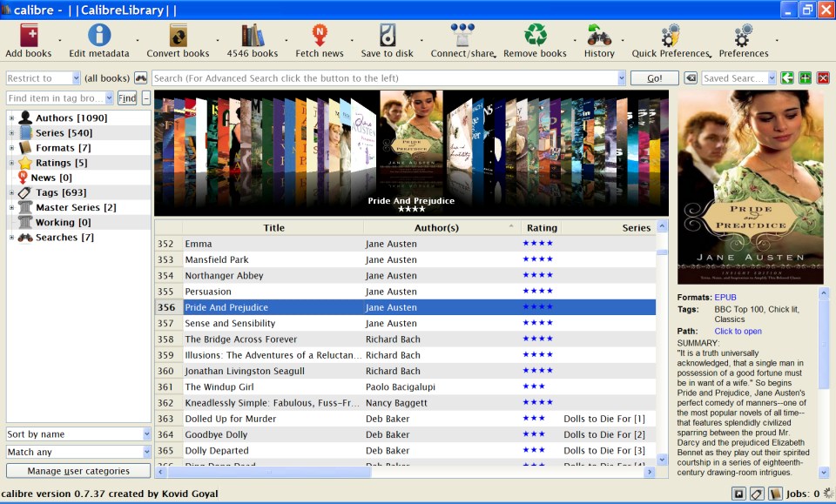836x504 pixels.
Task: Click the book list vertical scrollbar down arrow
Action: (x=662, y=460)
